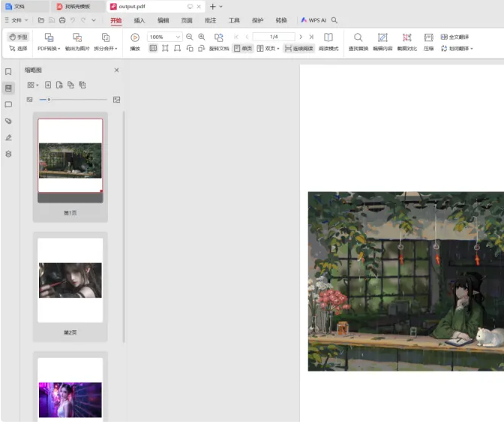
Task: Switch to the Insert (插入) ribbon tab
Action: click(139, 20)
